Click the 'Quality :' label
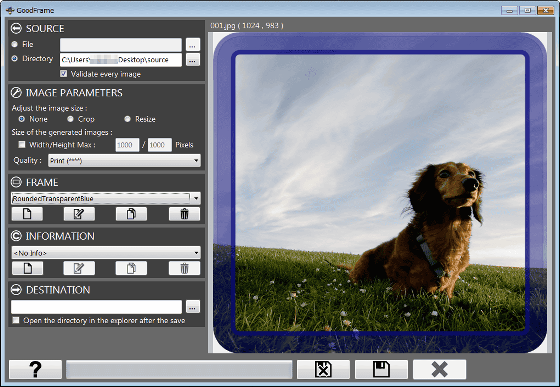The image size is (560, 387). (x=28, y=160)
